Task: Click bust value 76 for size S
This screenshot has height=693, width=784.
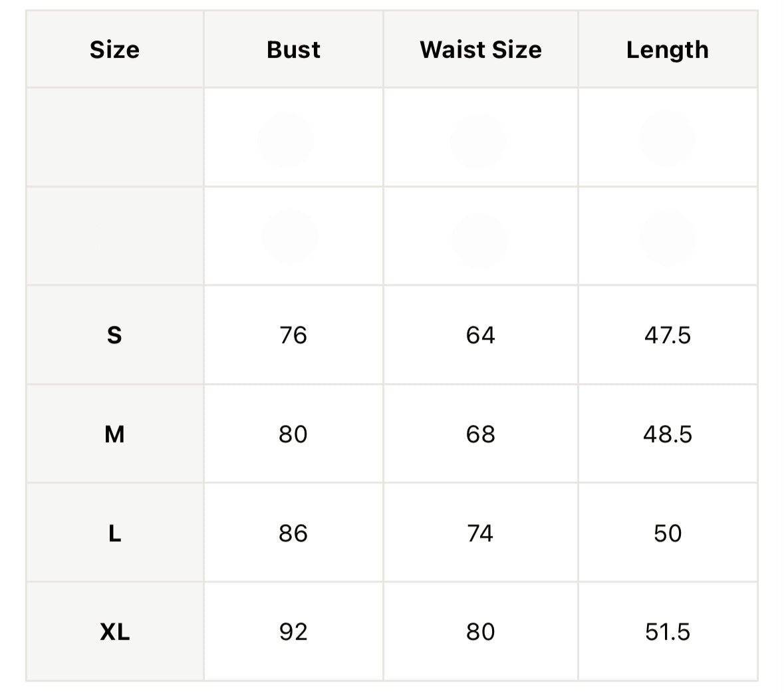Action: 293,335
